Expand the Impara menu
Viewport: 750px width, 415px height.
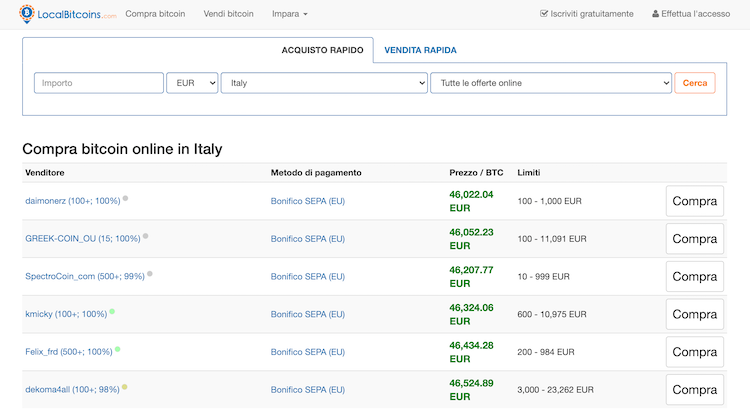pos(289,14)
